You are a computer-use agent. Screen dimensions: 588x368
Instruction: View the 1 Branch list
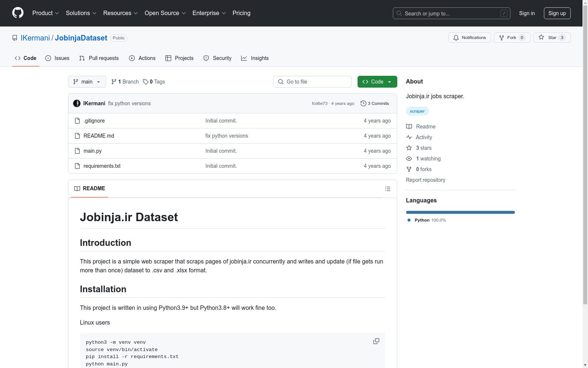click(125, 82)
